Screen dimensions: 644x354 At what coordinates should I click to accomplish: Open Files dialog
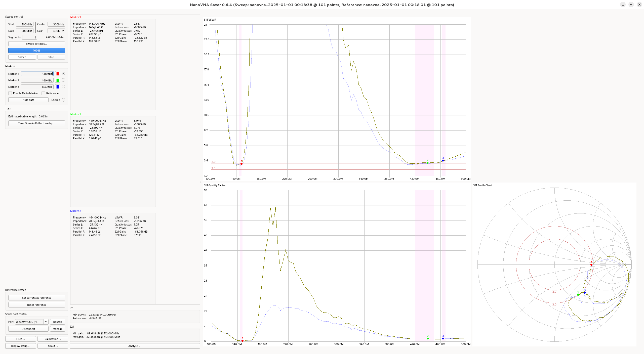tap(21, 339)
